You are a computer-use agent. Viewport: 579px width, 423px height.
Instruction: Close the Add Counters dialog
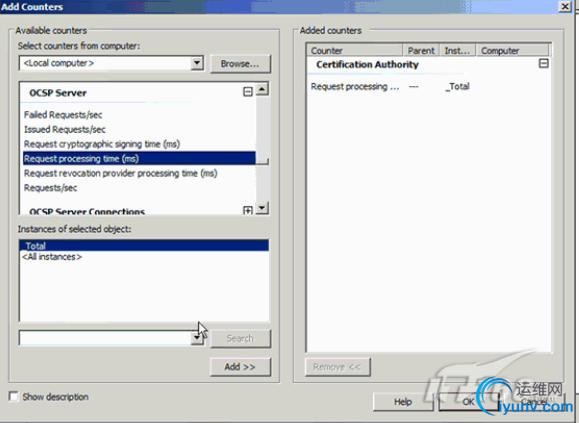point(565,6)
